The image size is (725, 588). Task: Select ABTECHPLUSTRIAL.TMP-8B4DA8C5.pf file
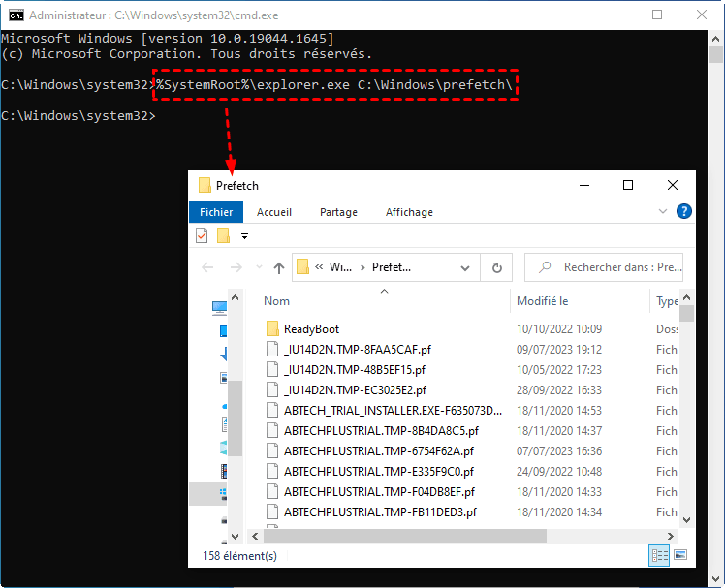coord(381,431)
